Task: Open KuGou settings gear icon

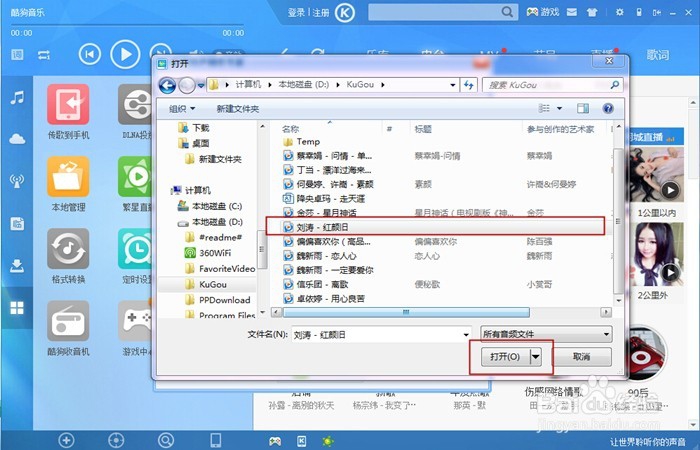Action: pyautogui.click(x=620, y=12)
